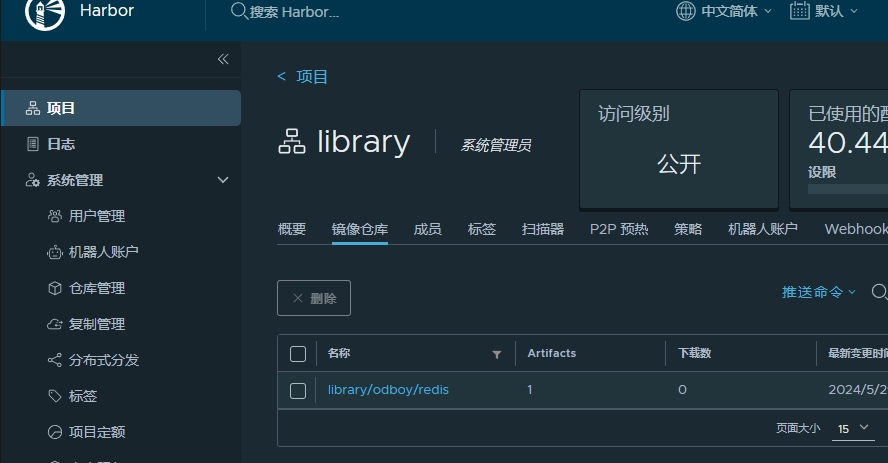Collapse the 系统管理 sidebar section

[x=223, y=180]
